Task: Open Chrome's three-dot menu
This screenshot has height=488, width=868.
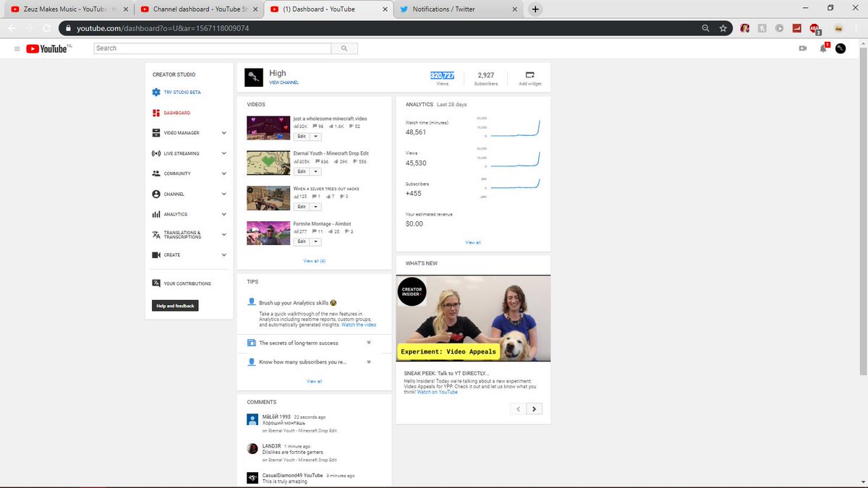Action: point(856,29)
